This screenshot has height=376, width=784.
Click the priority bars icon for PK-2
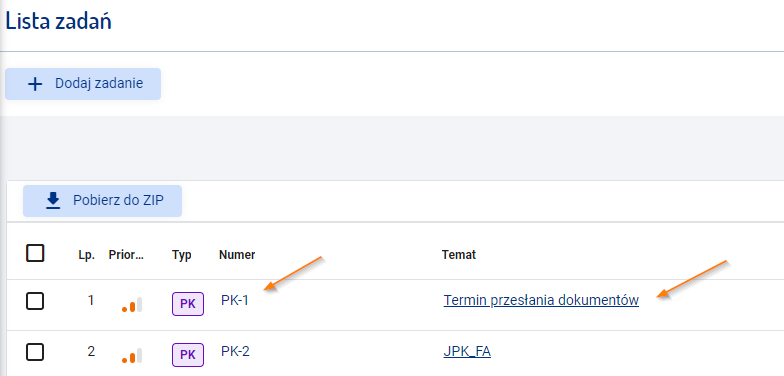(132, 356)
